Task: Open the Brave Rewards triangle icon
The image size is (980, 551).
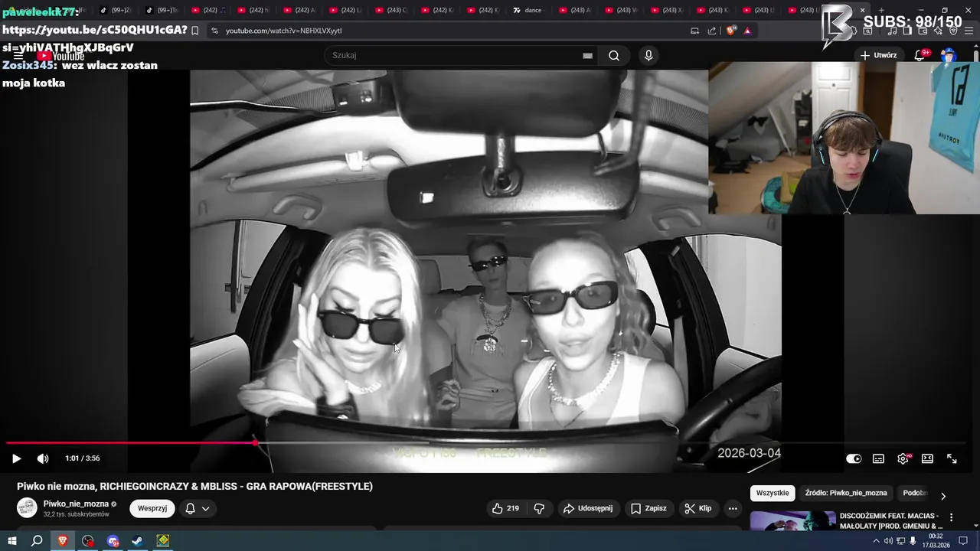Action: (747, 31)
